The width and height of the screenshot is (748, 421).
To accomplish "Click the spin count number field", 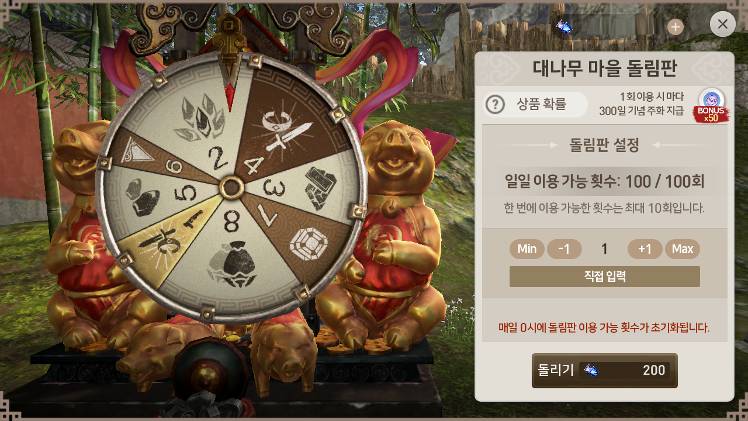I will (x=604, y=249).
